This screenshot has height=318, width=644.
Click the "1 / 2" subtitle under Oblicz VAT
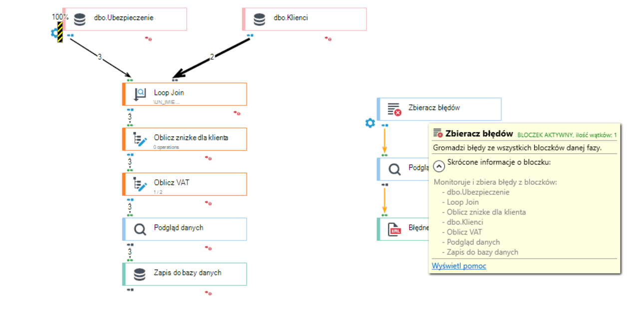158,192
